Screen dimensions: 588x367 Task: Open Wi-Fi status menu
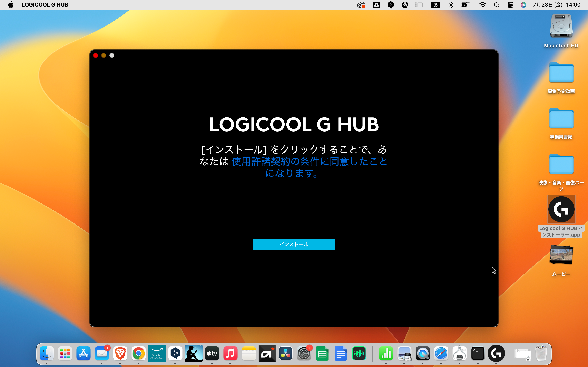[483, 5]
